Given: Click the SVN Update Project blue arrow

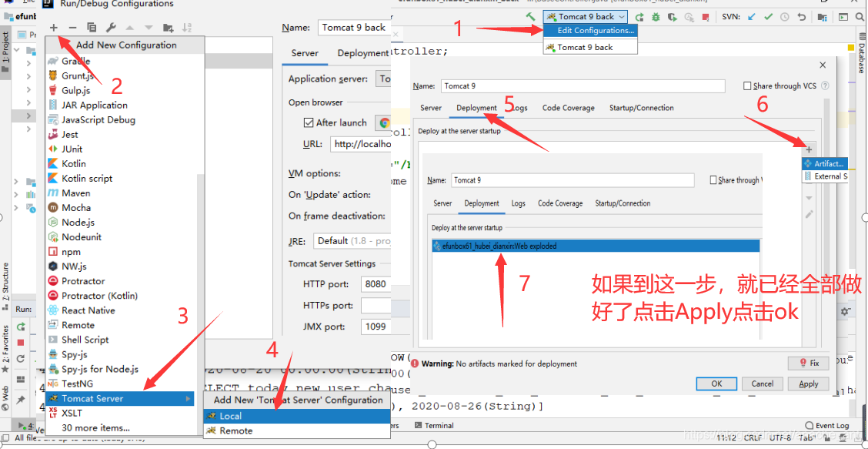Looking at the screenshot, I should (752, 17).
